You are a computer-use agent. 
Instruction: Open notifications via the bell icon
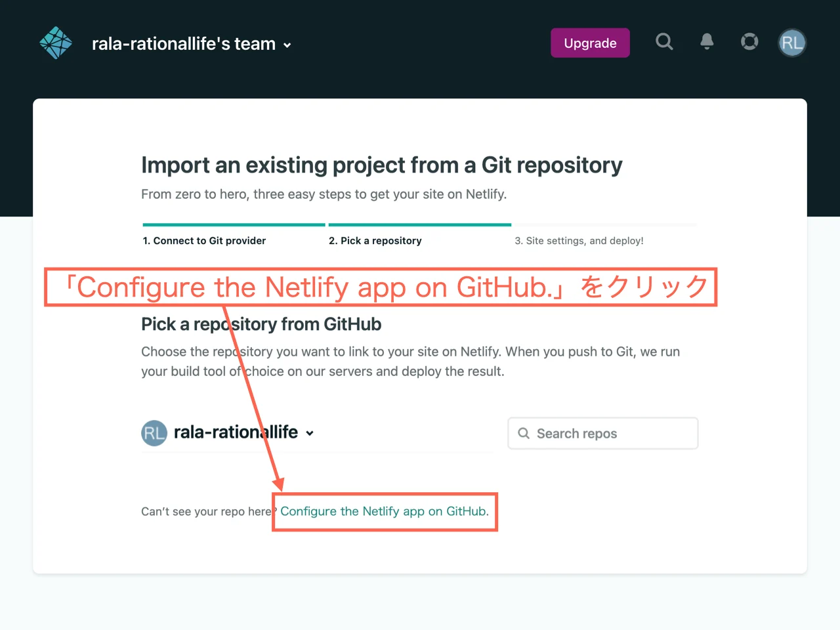coord(707,42)
